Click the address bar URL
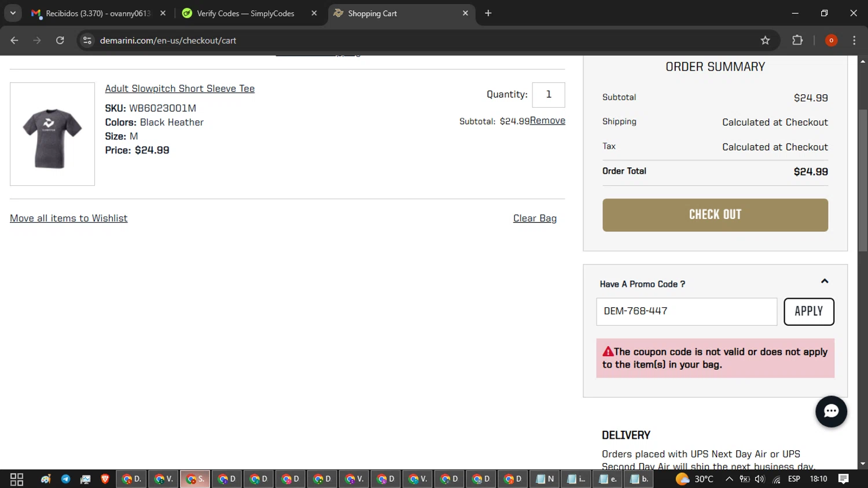868x488 pixels. [x=168, y=41]
